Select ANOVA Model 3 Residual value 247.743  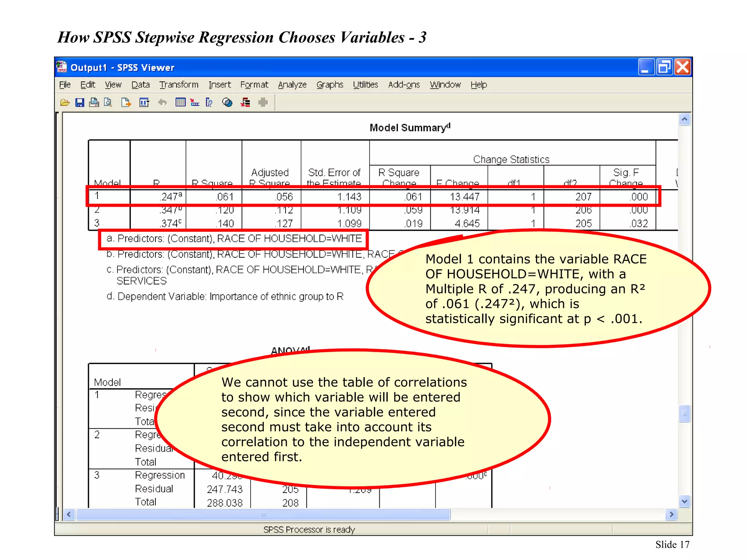[224, 489]
